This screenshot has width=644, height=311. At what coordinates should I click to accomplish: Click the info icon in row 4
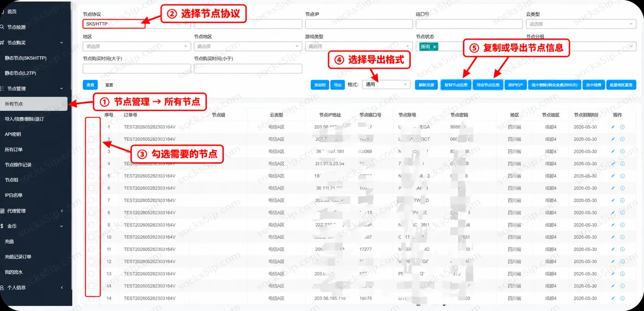(x=622, y=164)
